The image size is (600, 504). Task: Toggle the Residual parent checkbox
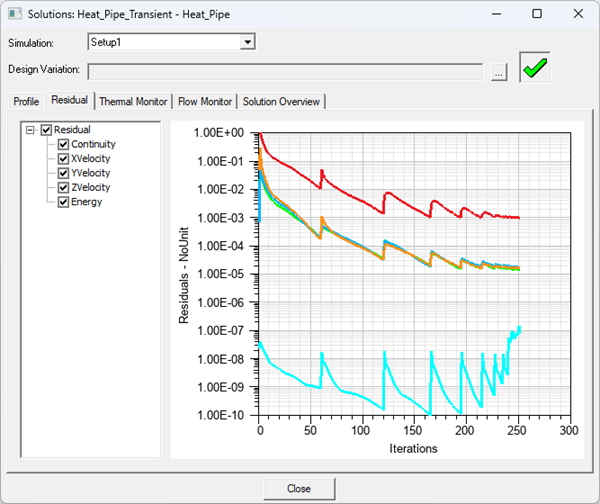click(x=46, y=130)
